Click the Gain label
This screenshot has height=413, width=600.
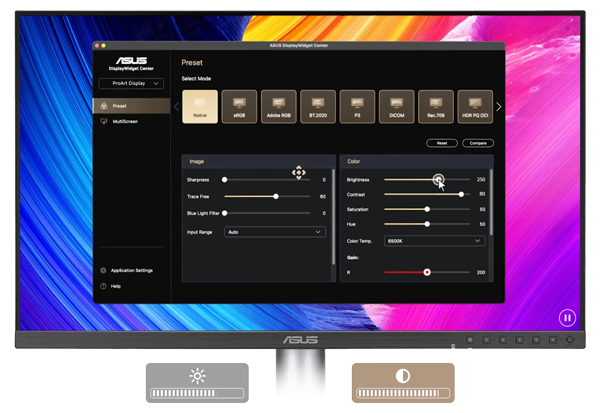point(353,258)
